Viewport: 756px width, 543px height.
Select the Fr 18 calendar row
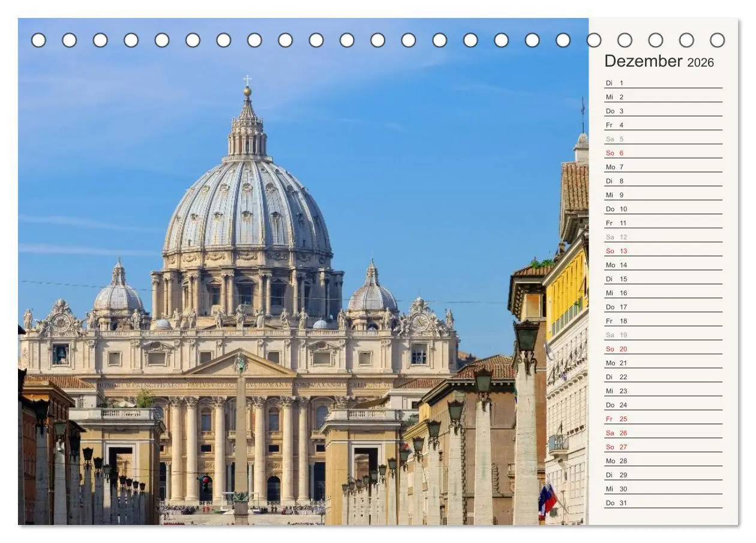[x=663, y=321]
